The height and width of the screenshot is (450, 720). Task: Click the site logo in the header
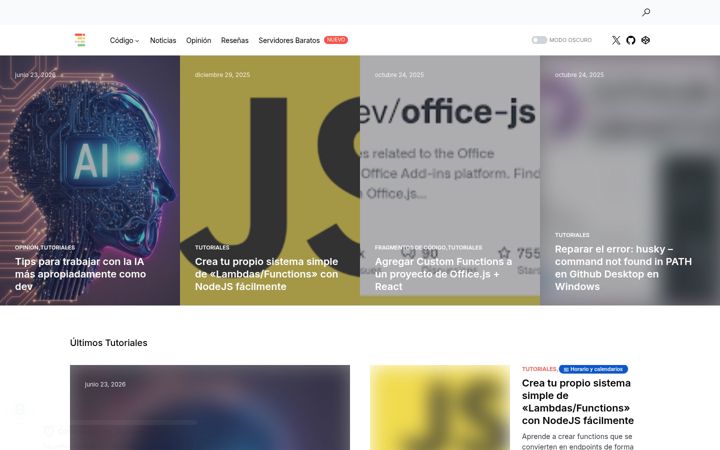pyautogui.click(x=80, y=40)
